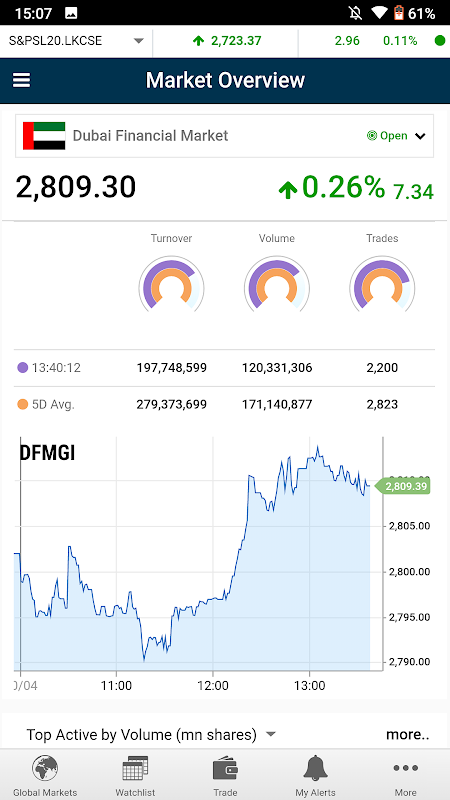This screenshot has height=800, width=450.
Task: Tap the more.. link for top active
Action: coord(407,735)
